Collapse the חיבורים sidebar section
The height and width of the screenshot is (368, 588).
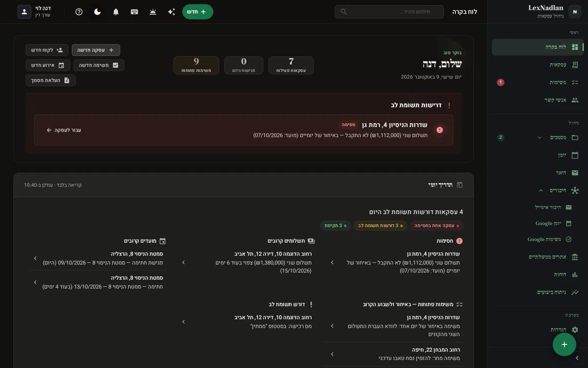click(x=541, y=191)
